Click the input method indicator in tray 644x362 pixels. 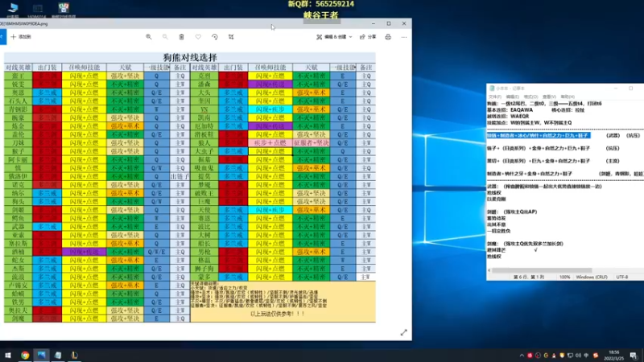[x=587, y=356]
